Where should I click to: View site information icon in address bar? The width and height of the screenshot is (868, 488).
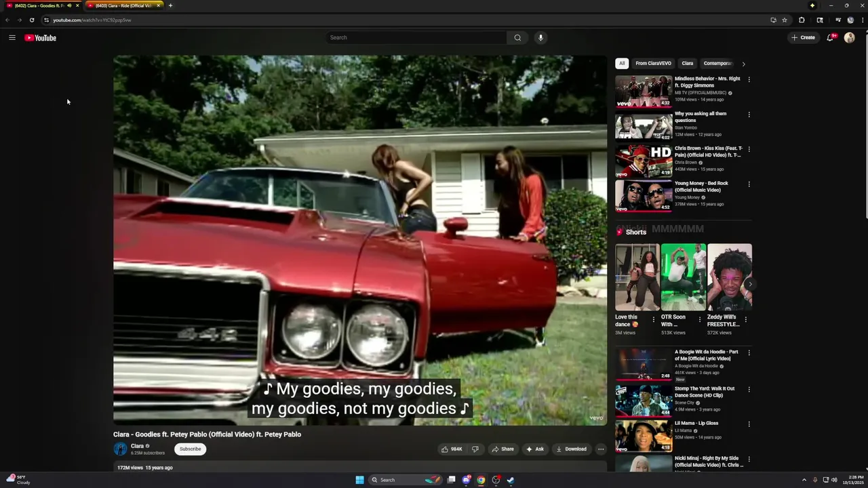[46, 20]
